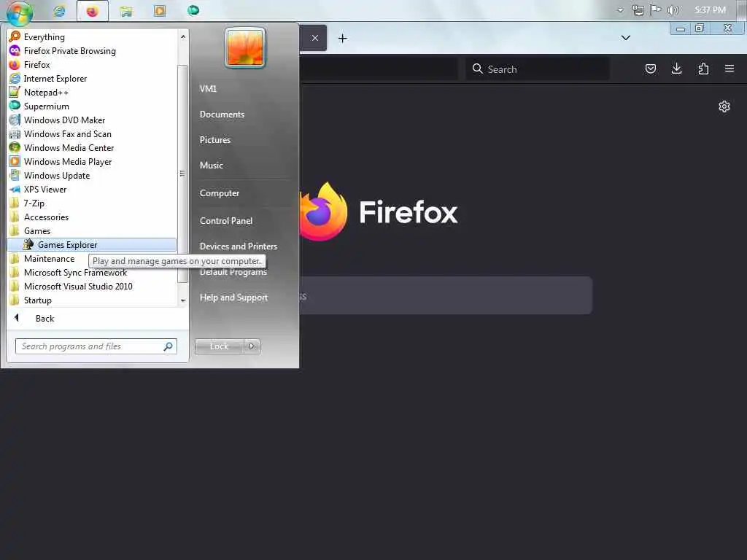Image resolution: width=747 pixels, height=560 pixels.
Task: Open the Supermium taskbar icon
Action: click(193, 10)
